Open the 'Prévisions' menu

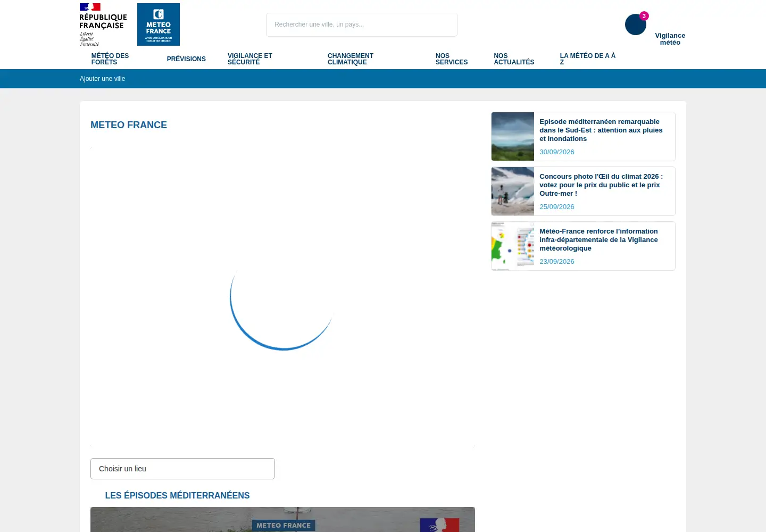[x=186, y=59]
